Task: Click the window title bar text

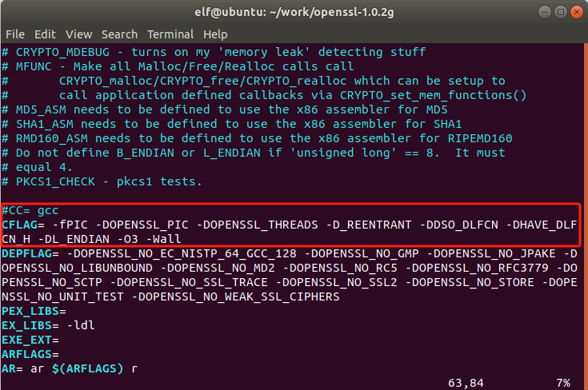Action: 293,11
